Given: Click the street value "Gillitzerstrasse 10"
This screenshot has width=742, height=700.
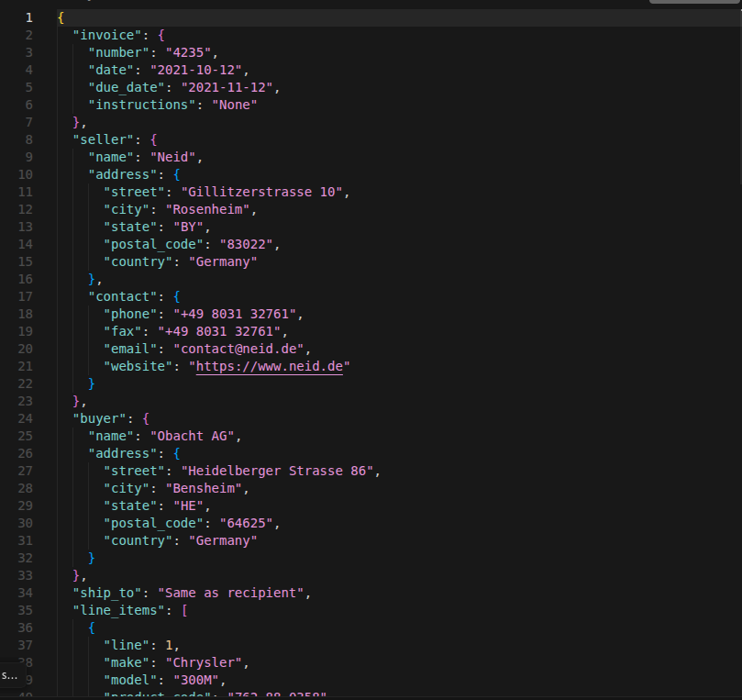Looking at the screenshot, I should [x=261, y=192].
